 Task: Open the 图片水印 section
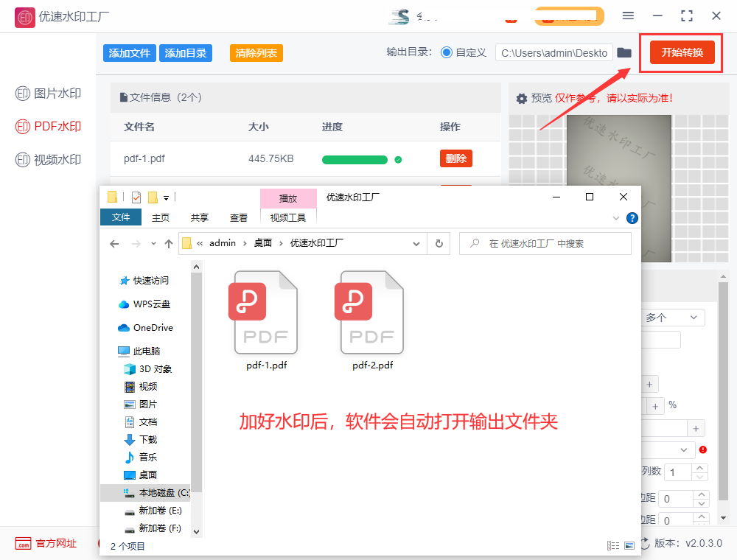[x=48, y=94]
